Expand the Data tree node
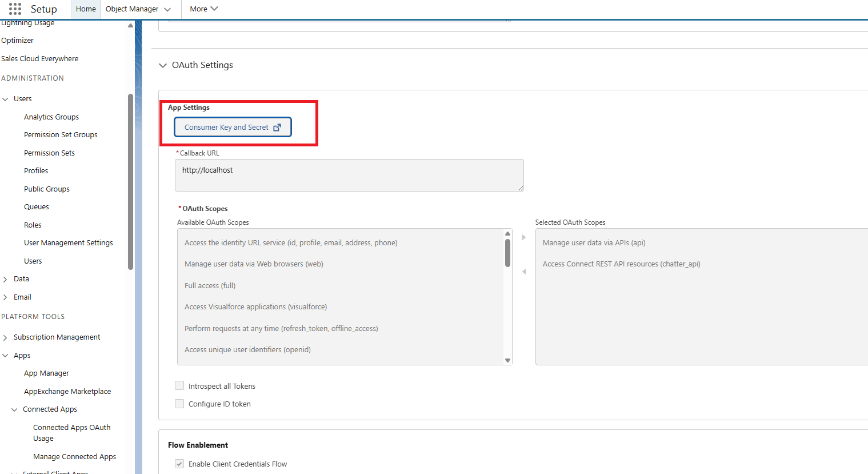Image resolution: width=868 pixels, height=474 pixels. click(x=6, y=279)
